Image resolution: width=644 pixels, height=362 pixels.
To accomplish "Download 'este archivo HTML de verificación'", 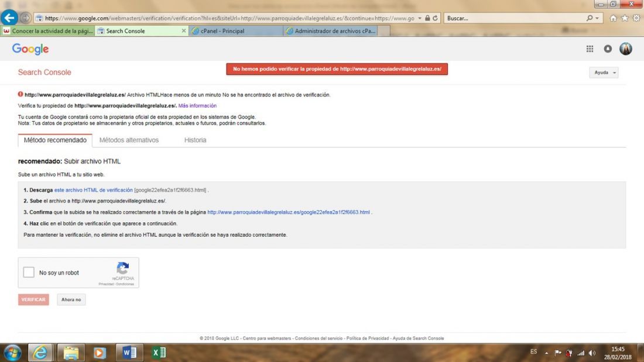I will click(x=93, y=190).
